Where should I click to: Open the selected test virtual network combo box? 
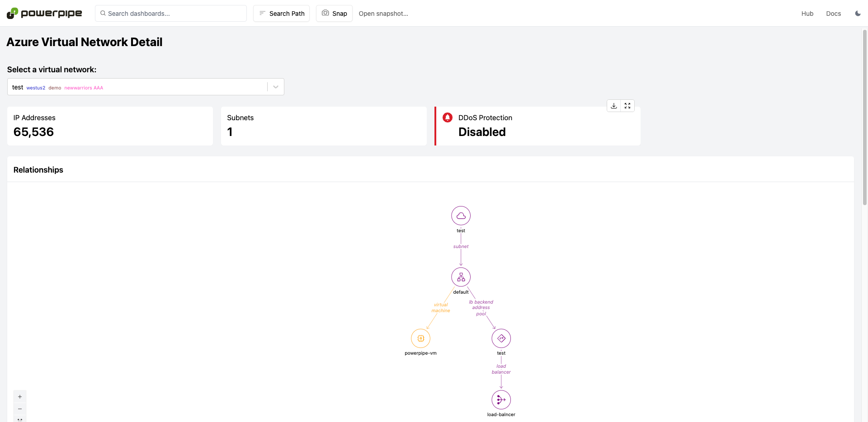click(x=146, y=87)
